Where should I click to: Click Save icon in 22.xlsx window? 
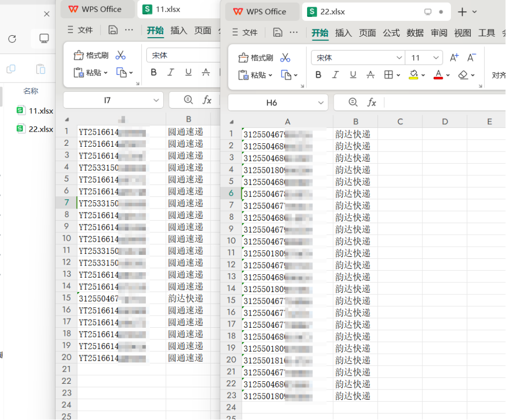click(x=277, y=32)
